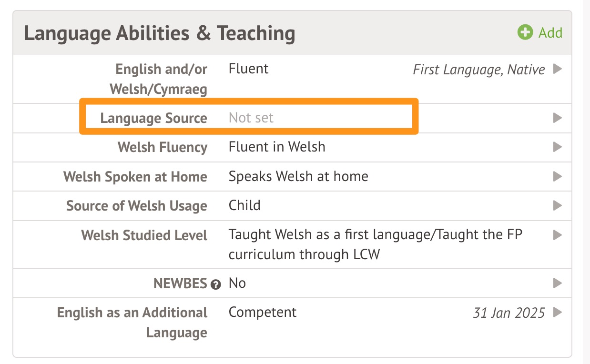Select the 'Speaks Welsh at home' value
The image size is (590, 364).
298,176
